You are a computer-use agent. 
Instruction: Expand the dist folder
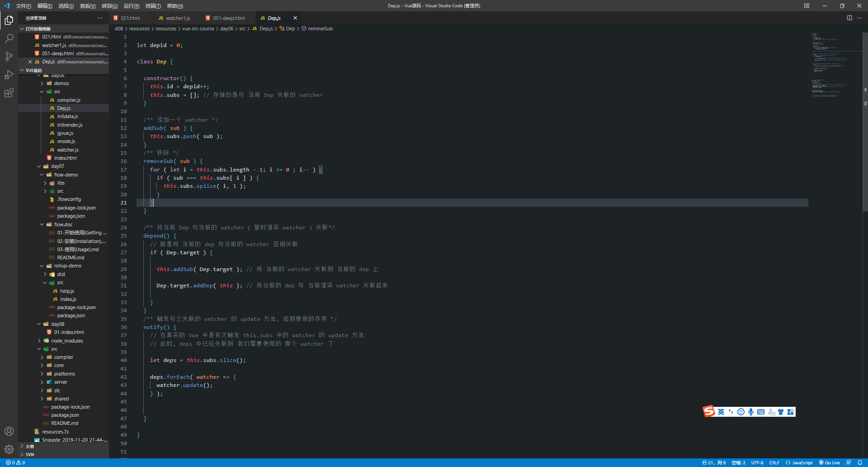(61, 274)
